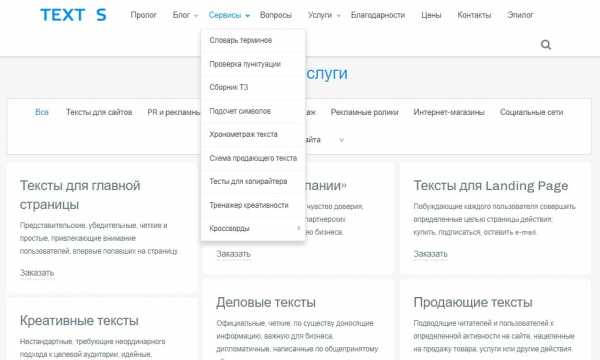Select the Все filter tab
Screen dimensions: 600x360
click(x=42, y=112)
